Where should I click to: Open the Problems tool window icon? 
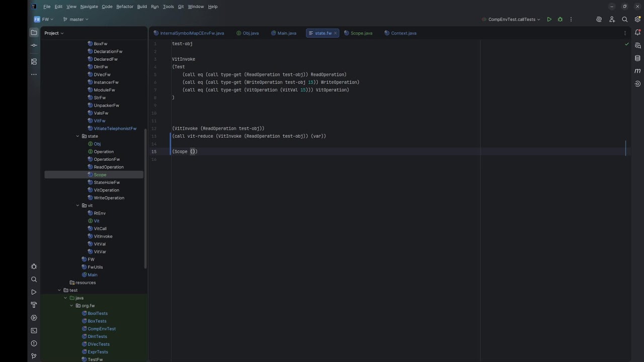coord(34,343)
